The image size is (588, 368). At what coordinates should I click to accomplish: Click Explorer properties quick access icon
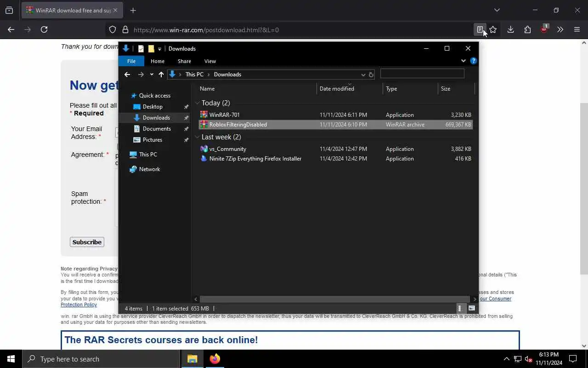pyautogui.click(x=141, y=49)
